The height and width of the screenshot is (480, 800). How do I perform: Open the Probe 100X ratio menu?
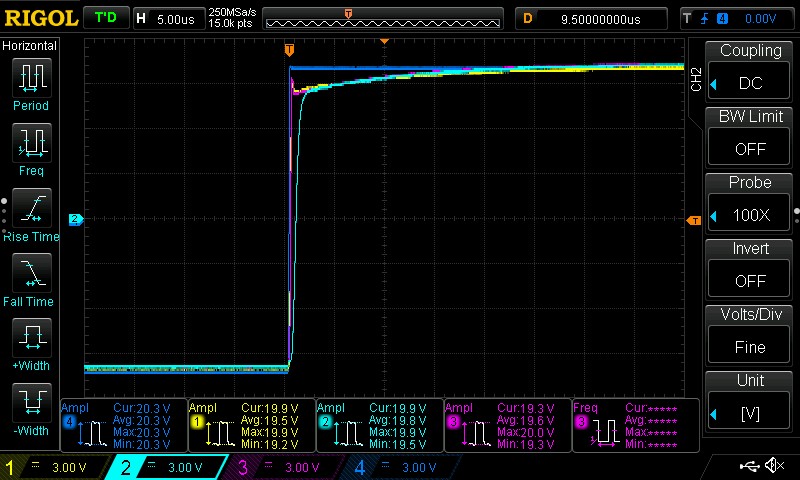click(750, 203)
